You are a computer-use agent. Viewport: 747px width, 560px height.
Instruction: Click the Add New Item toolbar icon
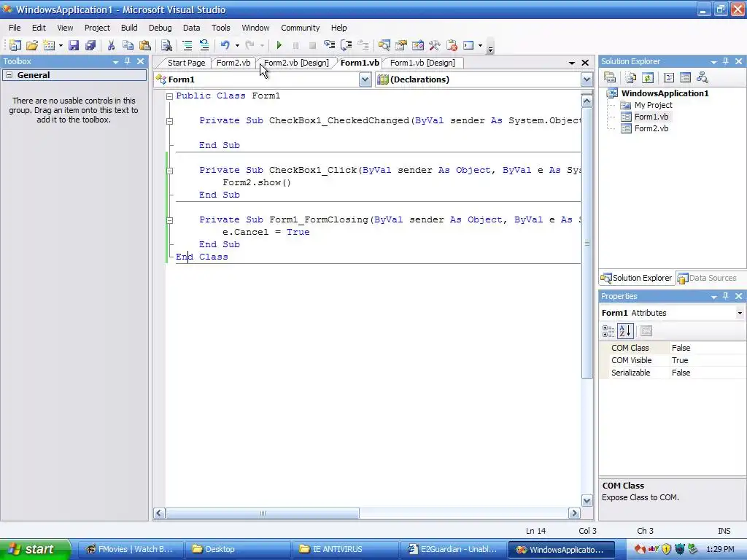point(49,45)
